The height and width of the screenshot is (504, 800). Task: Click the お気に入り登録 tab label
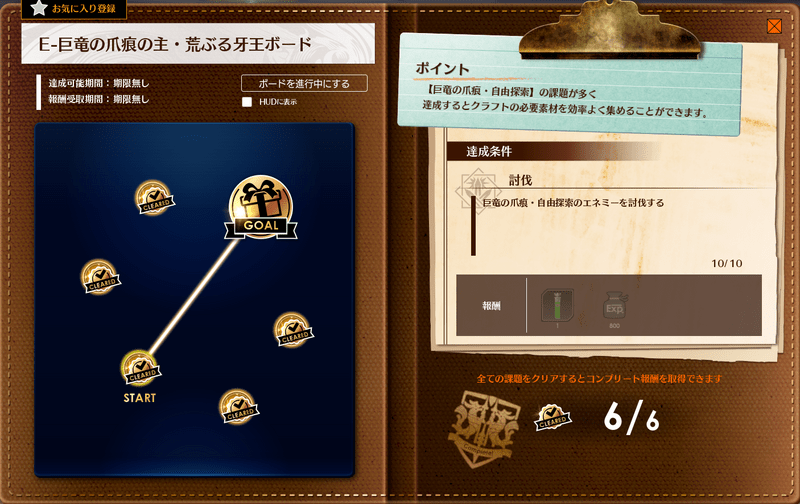(84, 9)
